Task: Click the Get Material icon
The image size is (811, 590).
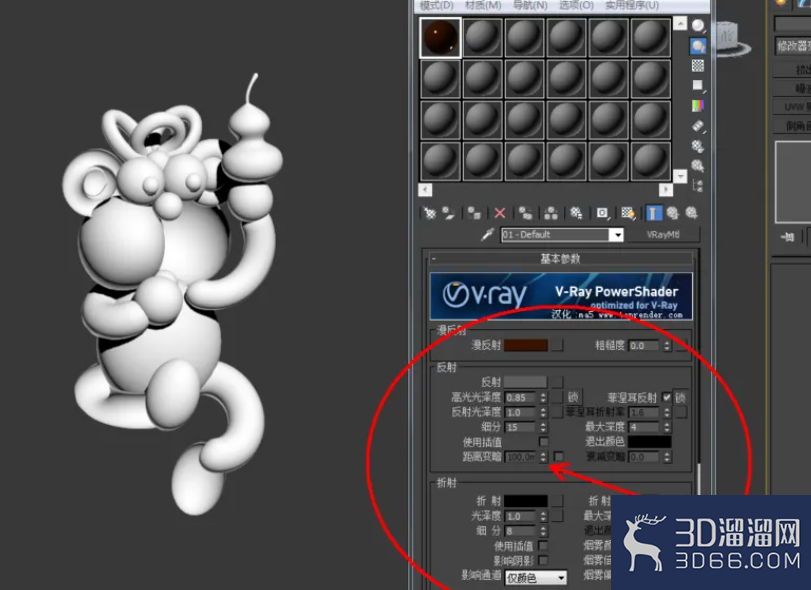Action: pos(429,213)
